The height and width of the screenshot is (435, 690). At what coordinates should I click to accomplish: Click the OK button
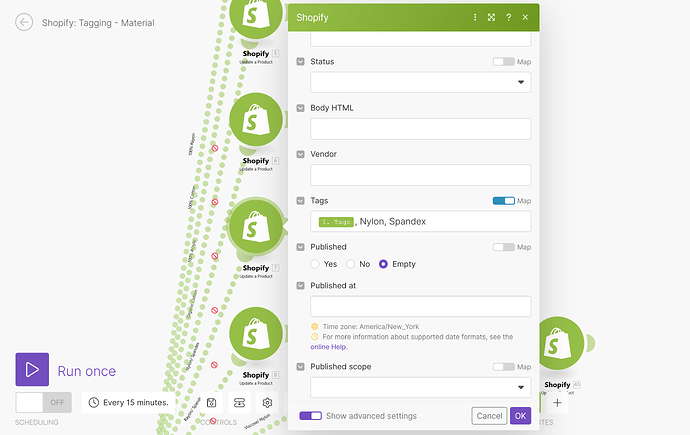521,416
